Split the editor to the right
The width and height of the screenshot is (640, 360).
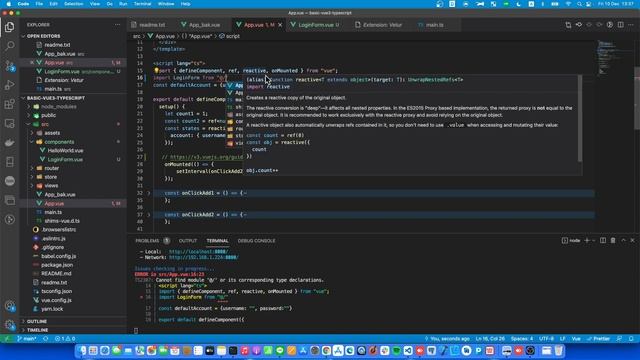pos(620,25)
